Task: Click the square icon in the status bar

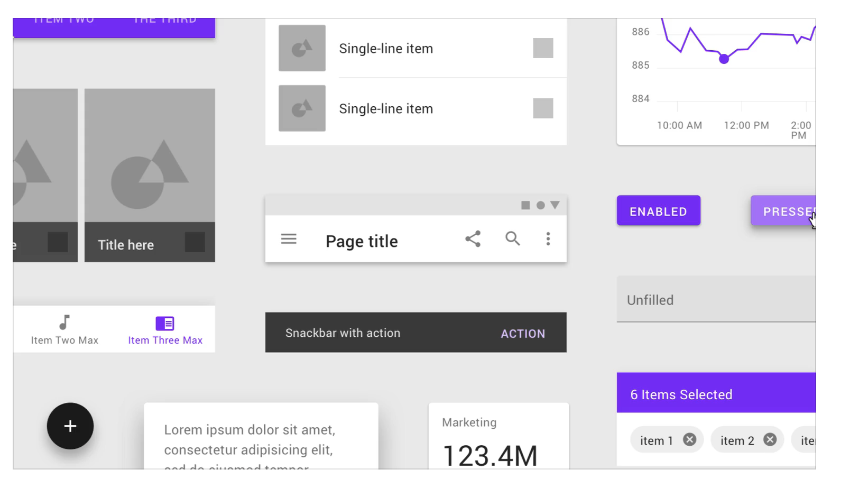Action: tap(525, 205)
